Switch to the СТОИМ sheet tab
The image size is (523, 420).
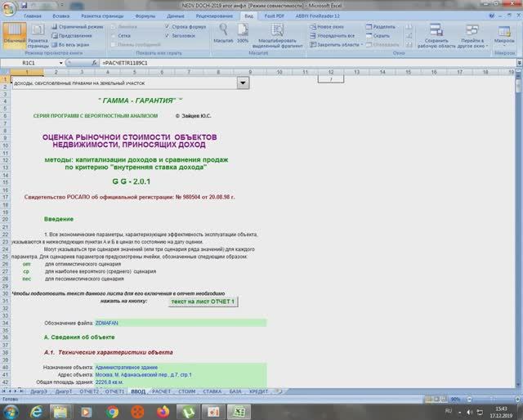pos(187,391)
